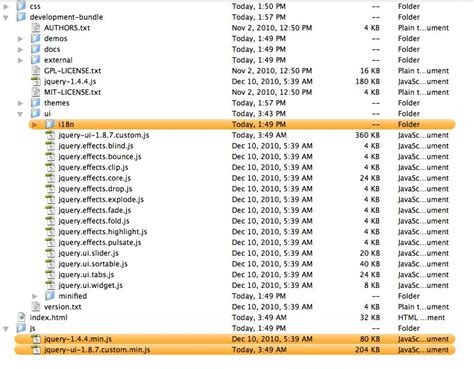Click the jquery.effects.explode.js file icon

[x=50, y=199]
